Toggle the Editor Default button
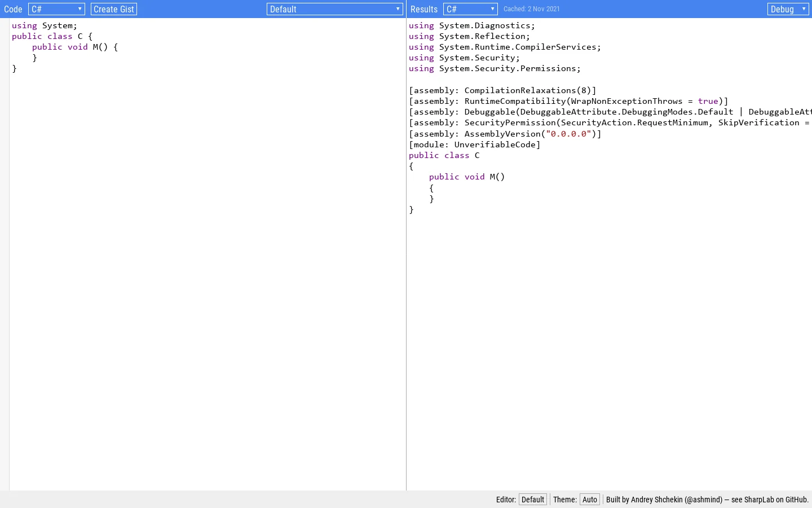This screenshot has width=812, height=508. [x=533, y=500]
